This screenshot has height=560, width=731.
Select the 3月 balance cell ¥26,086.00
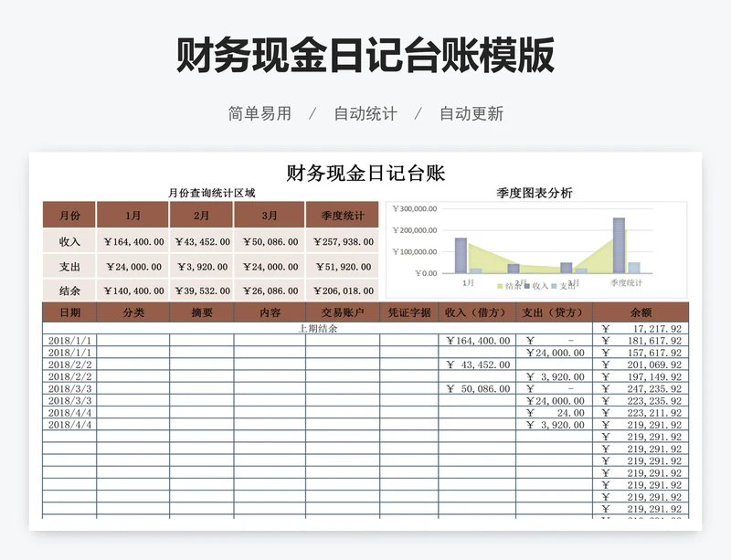click(270, 291)
